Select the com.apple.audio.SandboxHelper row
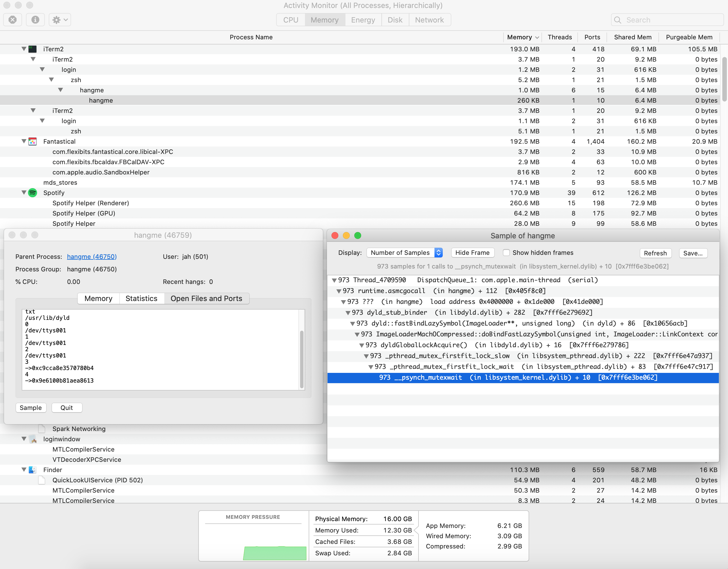Viewport: 728px width, 569px height. coord(360,172)
